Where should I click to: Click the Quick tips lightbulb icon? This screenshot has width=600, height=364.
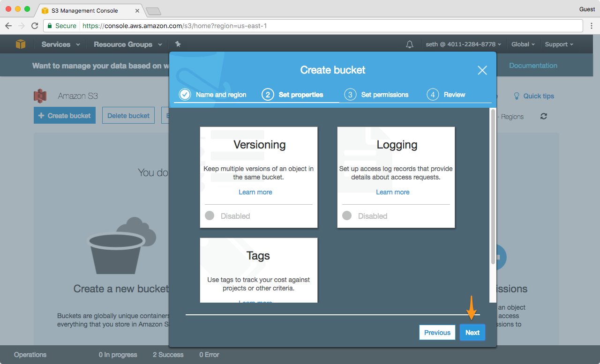(x=517, y=96)
